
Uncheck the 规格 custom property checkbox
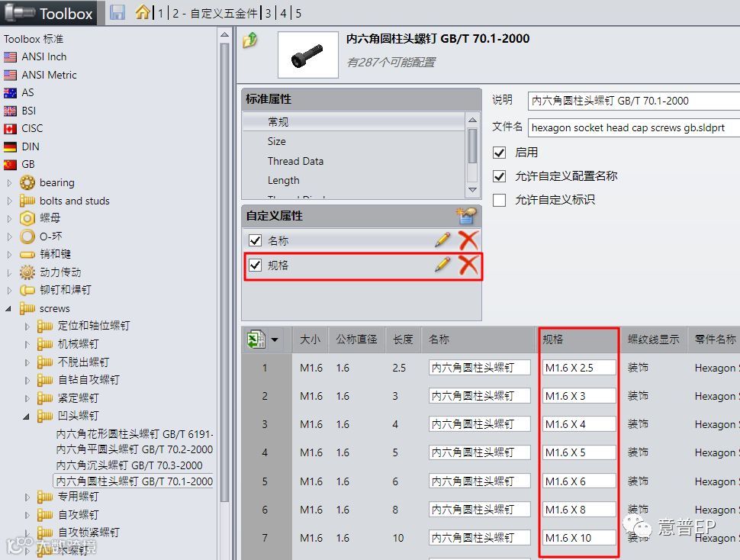(256, 266)
